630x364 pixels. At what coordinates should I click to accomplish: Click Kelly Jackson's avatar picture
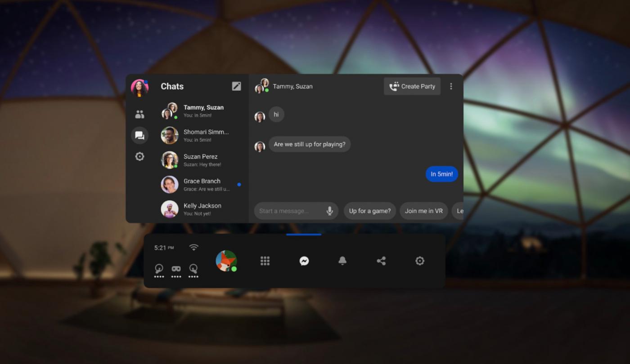pos(170,209)
